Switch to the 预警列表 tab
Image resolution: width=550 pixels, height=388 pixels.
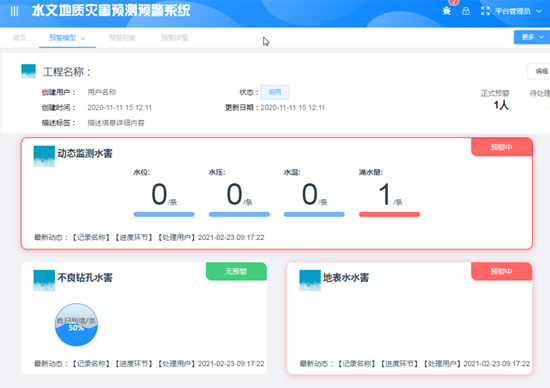coord(122,38)
